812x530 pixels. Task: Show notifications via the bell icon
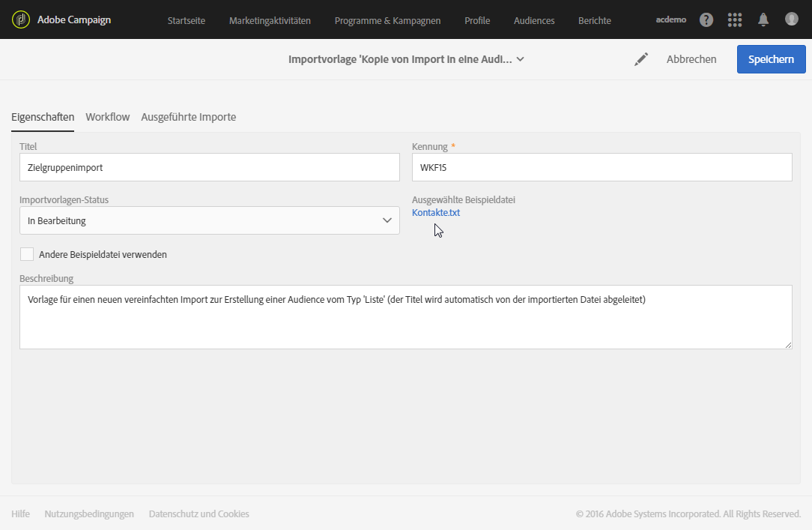click(763, 19)
